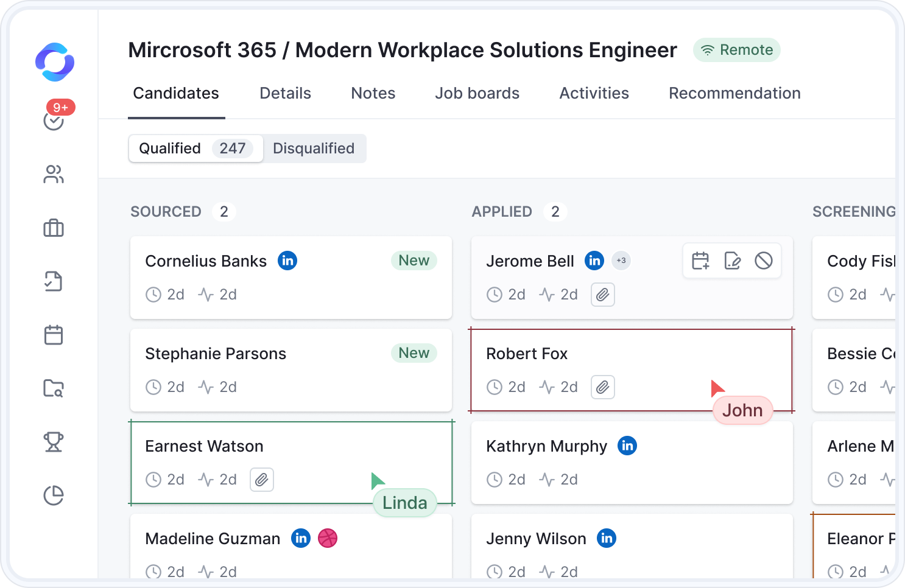Click LinkedIn icon next to Cornelius Banks
Screen dimensions: 905x588
point(287,261)
